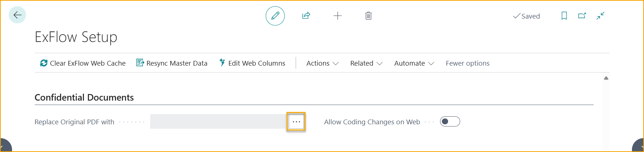Click the Confidential Documents section heading
Screen dimensions: 644x152
84,98
